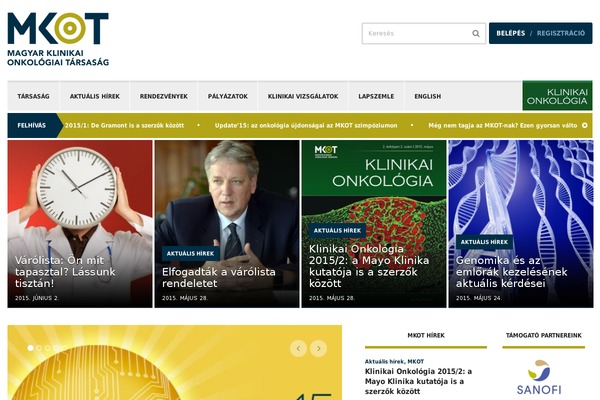Open 'Elfogadták a várólista rendeletet' article
This screenshot has height=400, width=600.
point(218,278)
